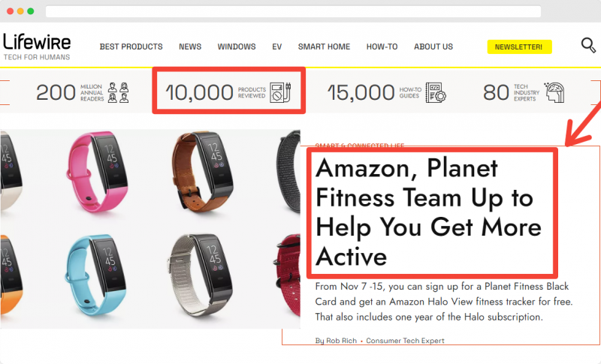Select the EV navigation link
Image resolution: width=601 pixels, height=364 pixels.
[276, 47]
